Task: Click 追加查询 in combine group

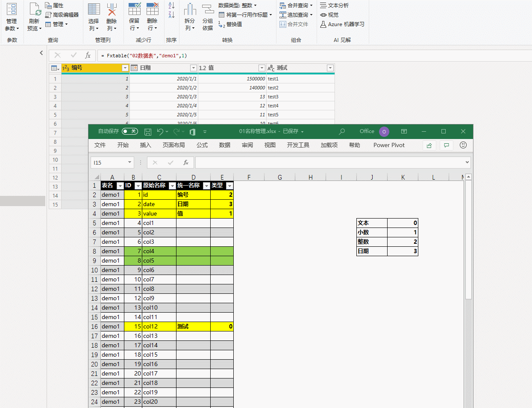Action: [x=296, y=15]
